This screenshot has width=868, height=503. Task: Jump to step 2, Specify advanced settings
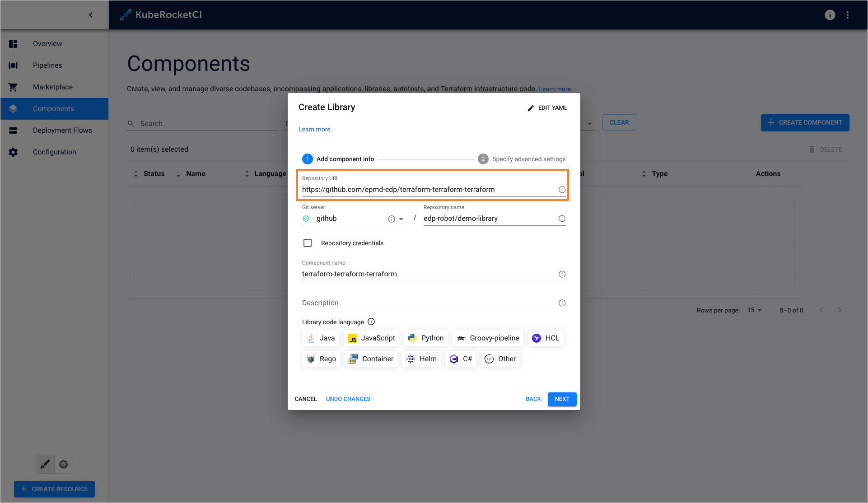pyautogui.click(x=522, y=159)
